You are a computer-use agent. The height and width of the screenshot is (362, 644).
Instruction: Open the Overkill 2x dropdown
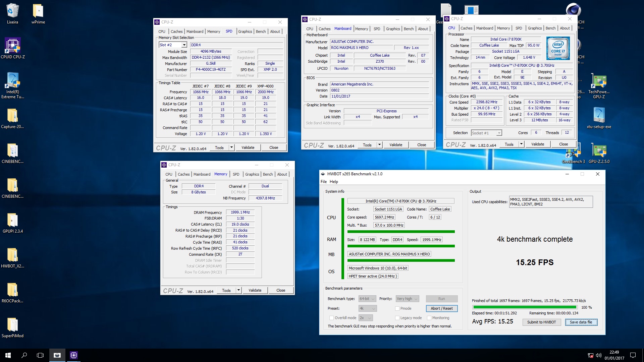pyautogui.click(x=366, y=318)
